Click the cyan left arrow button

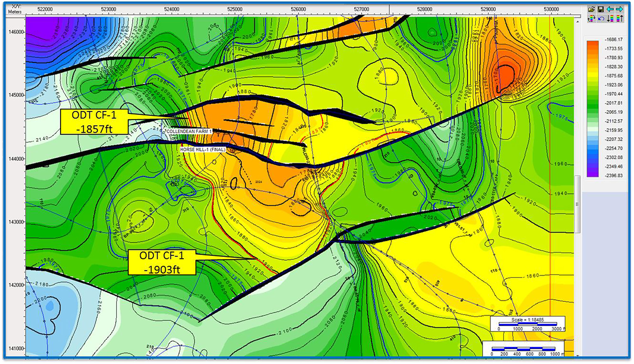[x=610, y=10]
